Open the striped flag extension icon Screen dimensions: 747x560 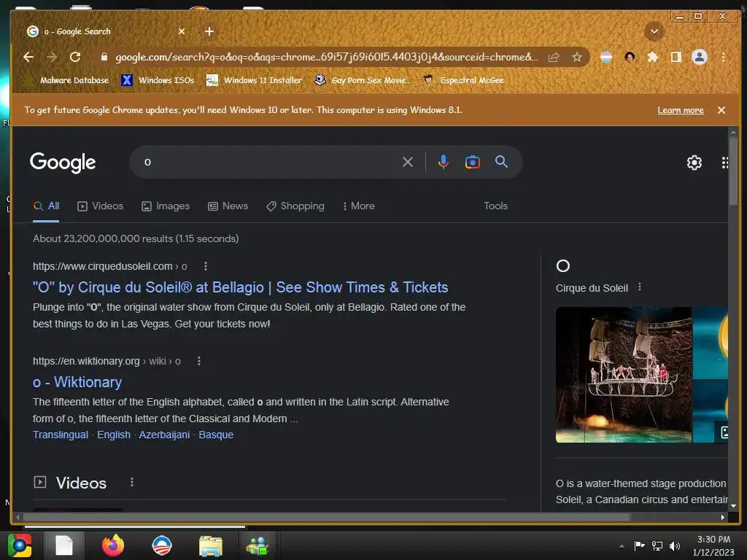(x=606, y=57)
